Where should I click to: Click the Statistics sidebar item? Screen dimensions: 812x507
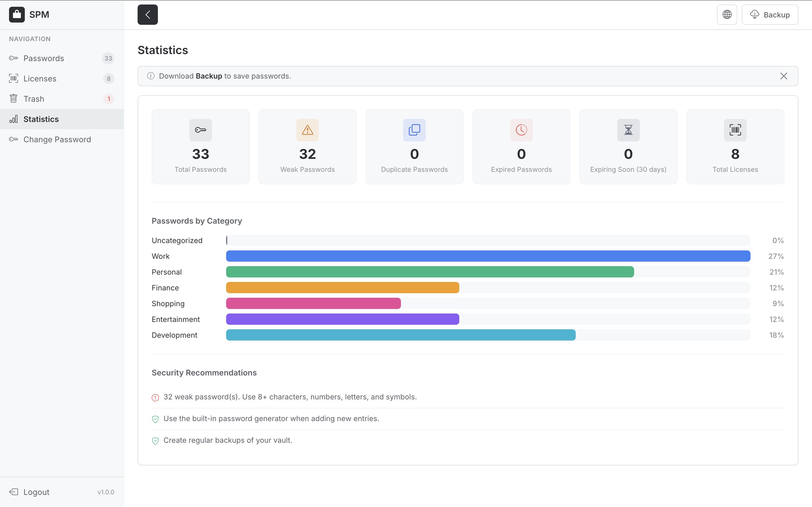[x=41, y=119]
